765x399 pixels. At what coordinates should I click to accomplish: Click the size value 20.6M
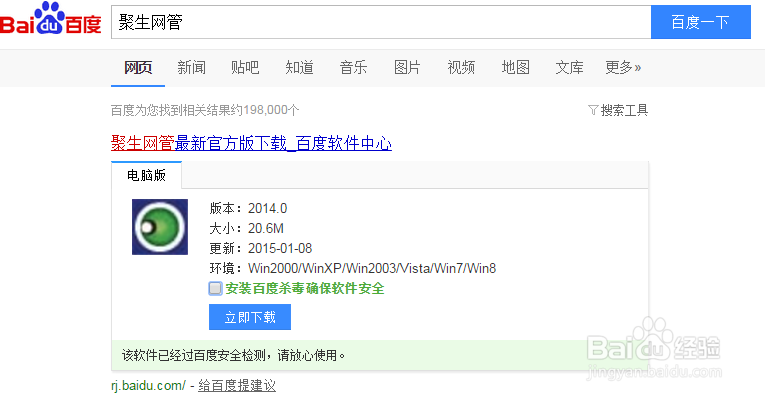pyautogui.click(x=266, y=228)
